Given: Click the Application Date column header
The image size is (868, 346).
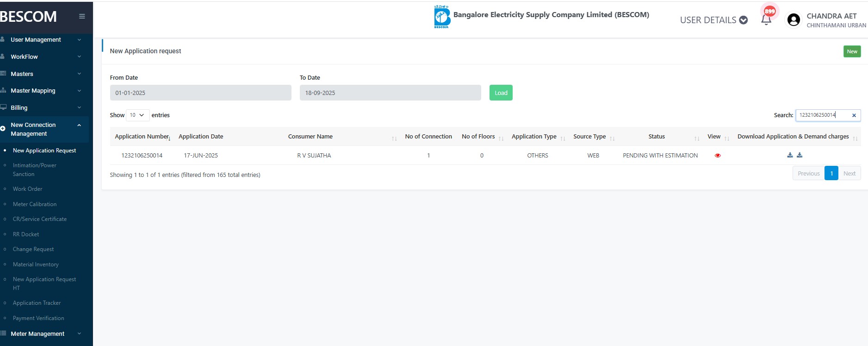Looking at the screenshot, I should point(201,137).
